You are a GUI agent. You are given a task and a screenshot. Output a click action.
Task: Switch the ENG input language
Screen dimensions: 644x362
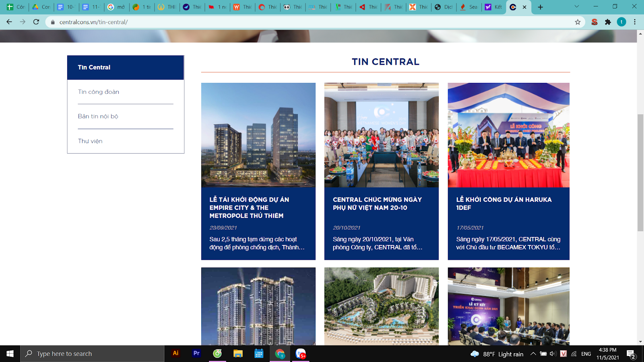coord(586,354)
